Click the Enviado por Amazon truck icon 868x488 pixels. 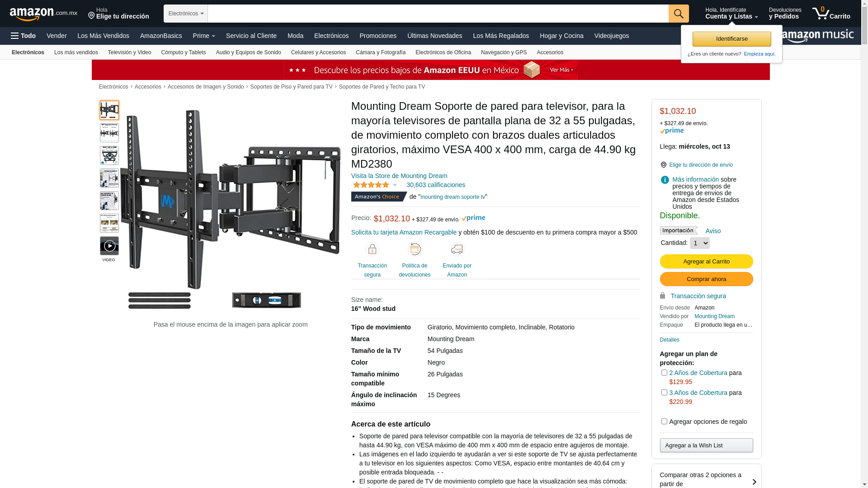tap(457, 249)
